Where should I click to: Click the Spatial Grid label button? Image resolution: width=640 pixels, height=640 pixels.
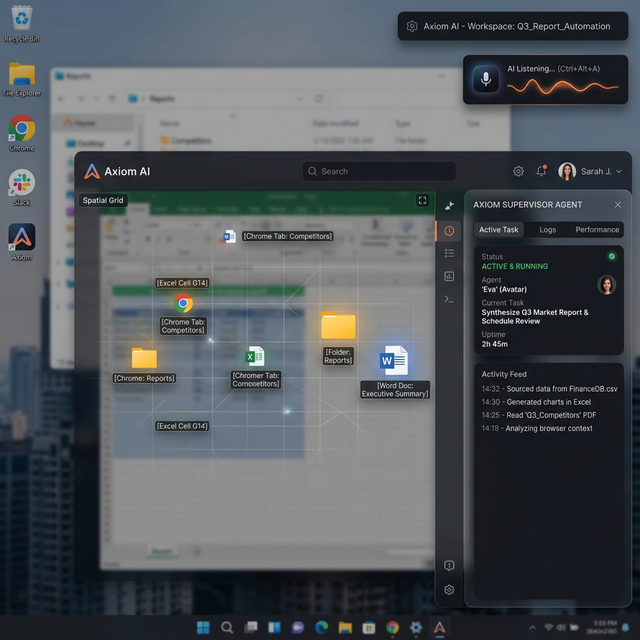[x=103, y=200]
